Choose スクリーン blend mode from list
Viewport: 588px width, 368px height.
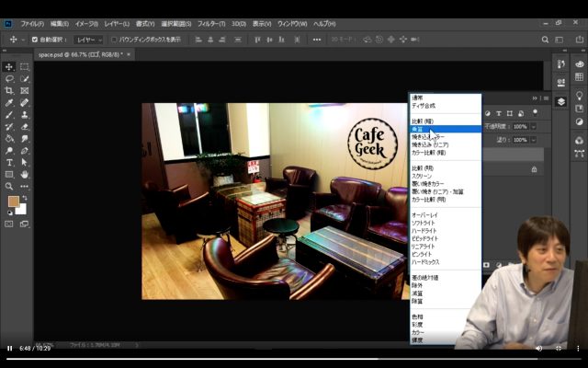[424, 176]
